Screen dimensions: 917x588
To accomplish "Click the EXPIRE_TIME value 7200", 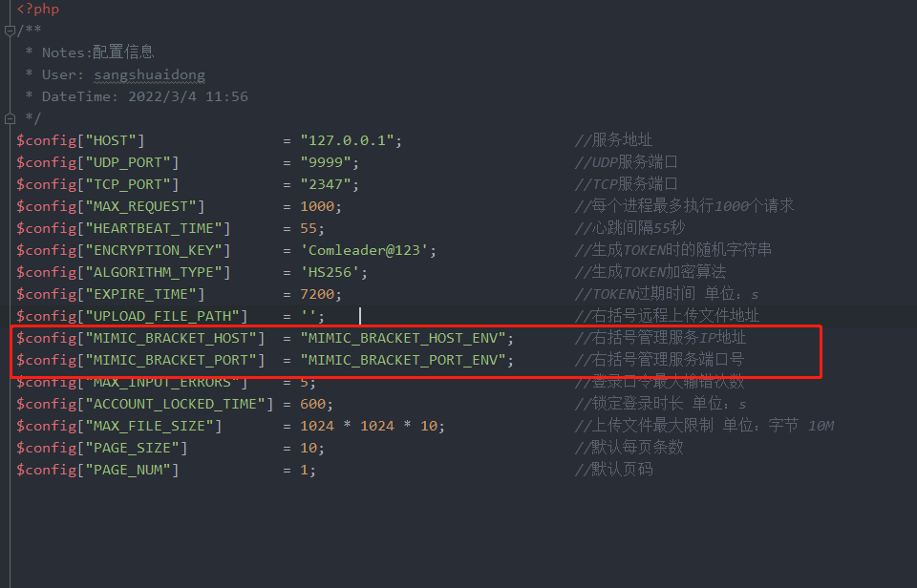I will coord(317,294).
